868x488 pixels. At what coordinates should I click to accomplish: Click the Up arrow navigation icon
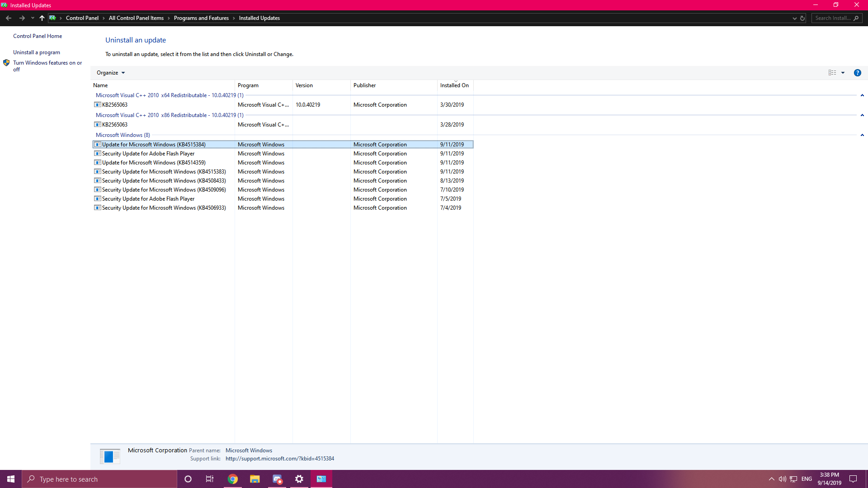point(42,18)
